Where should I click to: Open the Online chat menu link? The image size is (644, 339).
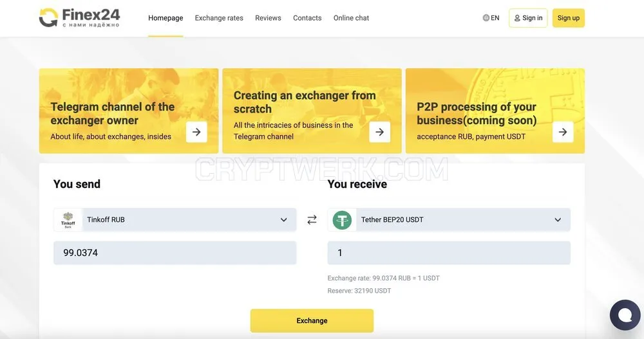click(x=351, y=18)
